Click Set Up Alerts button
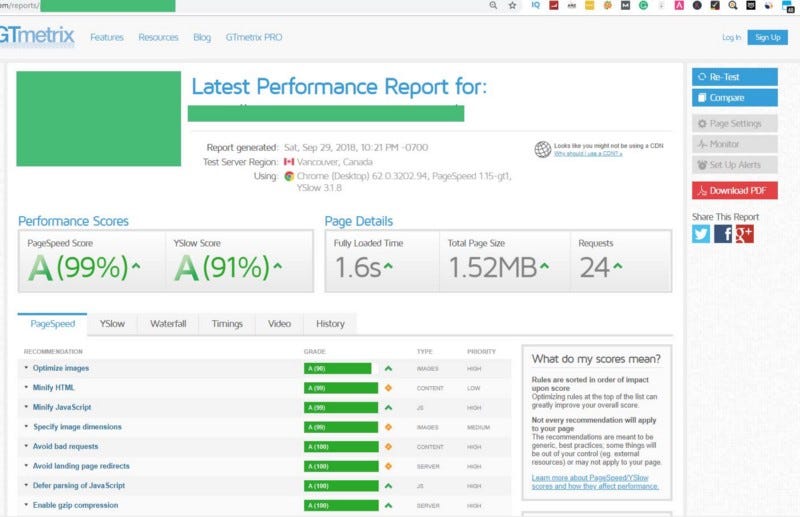The image size is (800, 517). click(x=735, y=165)
